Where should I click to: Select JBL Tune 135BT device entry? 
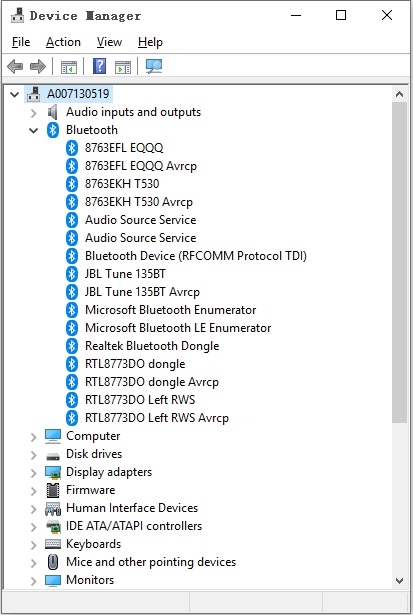coord(125,274)
